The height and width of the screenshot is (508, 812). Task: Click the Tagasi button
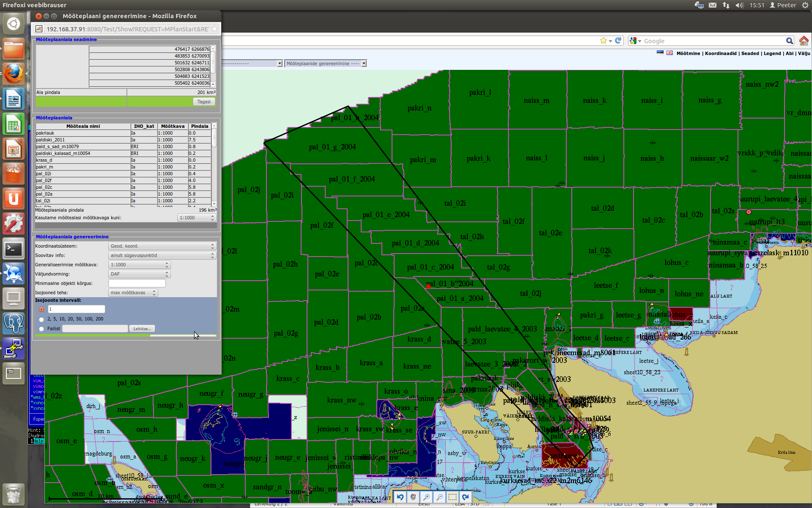coord(204,102)
